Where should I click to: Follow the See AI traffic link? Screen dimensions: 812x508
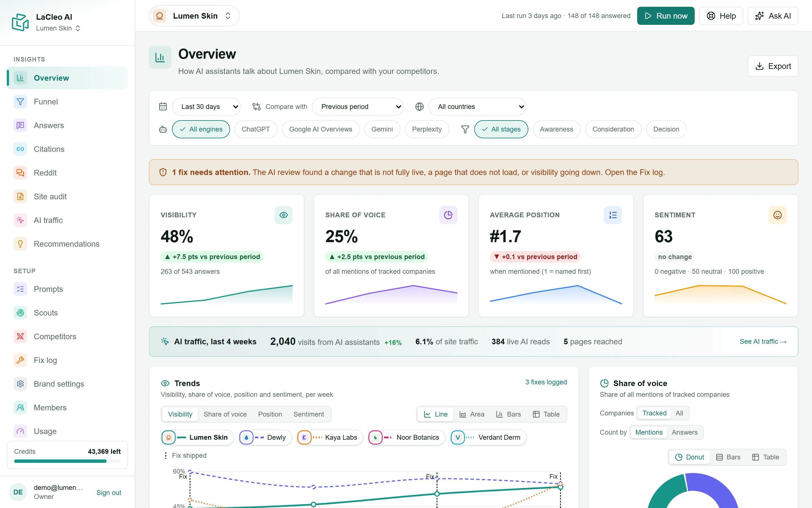pos(763,341)
